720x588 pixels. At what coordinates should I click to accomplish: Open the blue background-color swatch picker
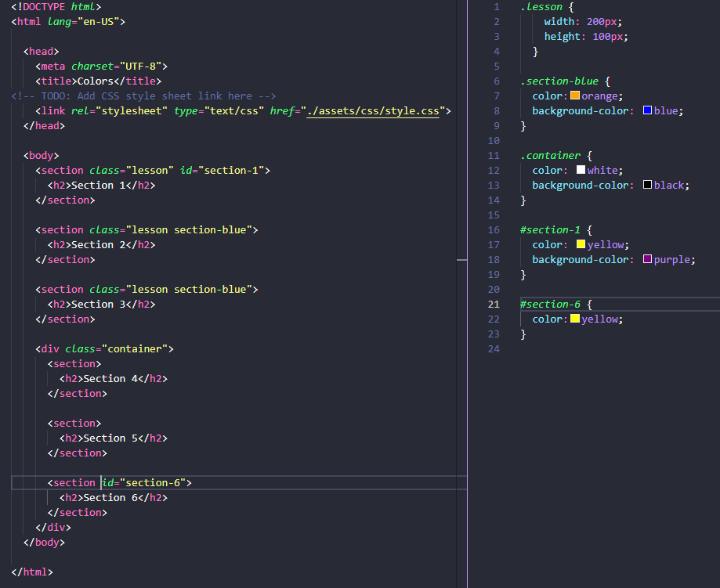click(x=647, y=110)
